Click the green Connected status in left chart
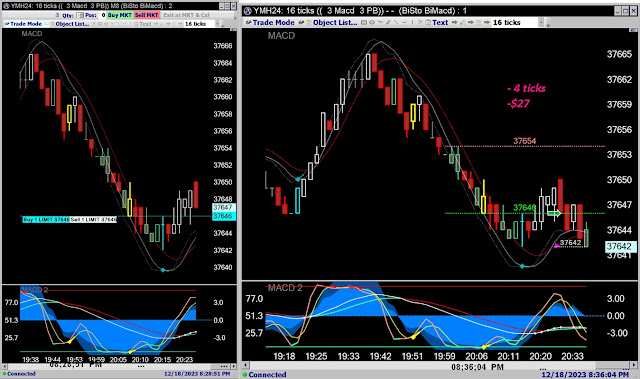This screenshot has height=379, width=640. point(19,374)
